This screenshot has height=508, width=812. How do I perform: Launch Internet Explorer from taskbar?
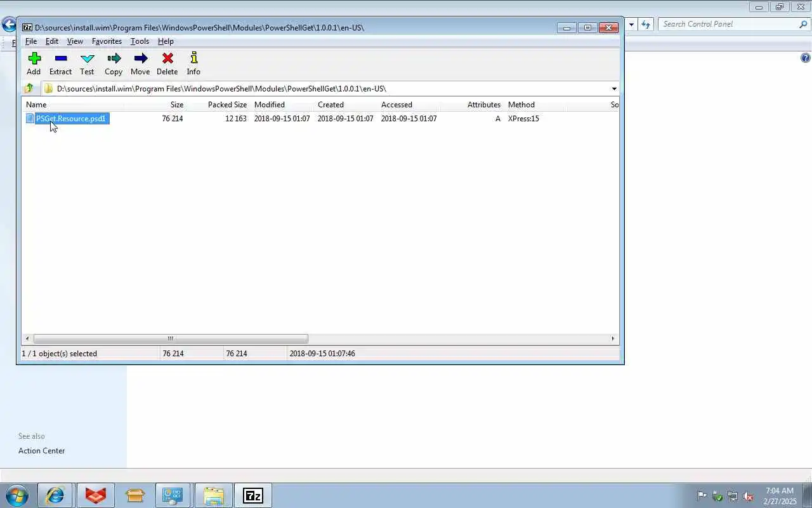click(55, 495)
